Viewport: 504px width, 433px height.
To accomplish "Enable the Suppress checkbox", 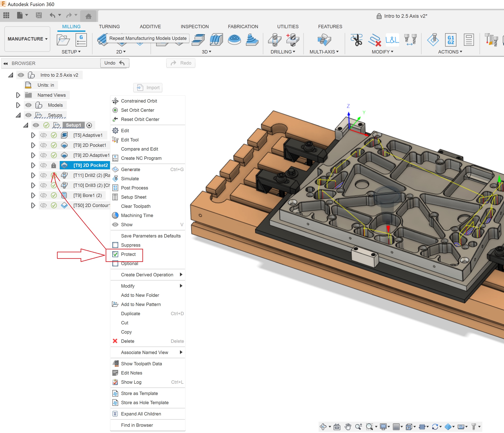I will click(x=115, y=245).
